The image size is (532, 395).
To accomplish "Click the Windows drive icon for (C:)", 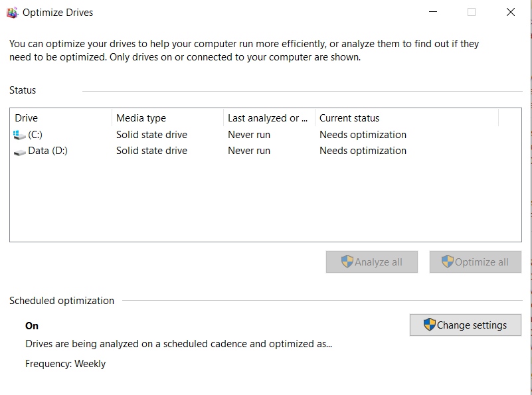I will coord(20,135).
